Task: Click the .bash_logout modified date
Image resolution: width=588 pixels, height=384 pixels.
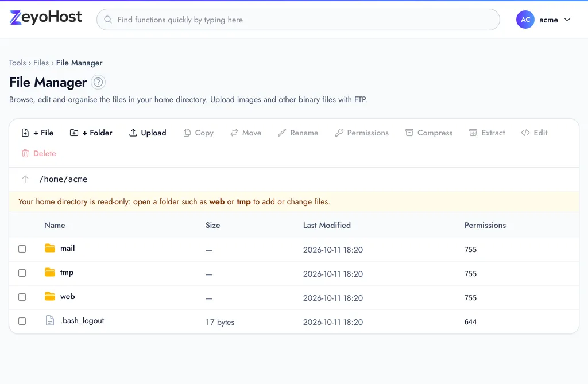Action: (333, 322)
